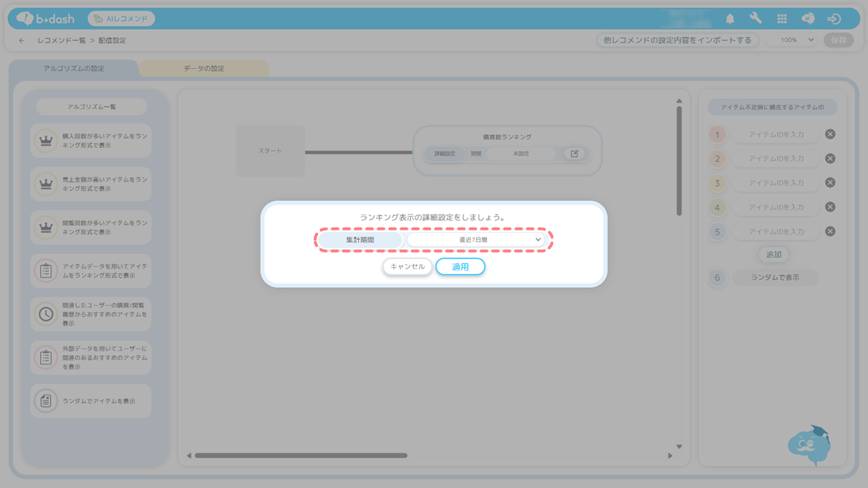The image size is (868, 488).
Task: Select the random item display algorithm
Action: coord(91,401)
